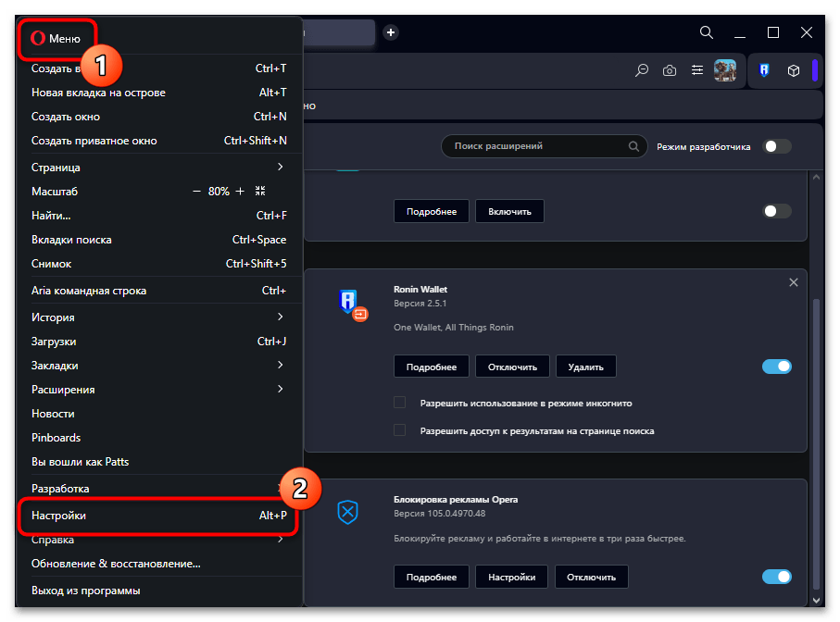
Task: Click the Ronin Wallet extension logo
Action: [352, 305]
